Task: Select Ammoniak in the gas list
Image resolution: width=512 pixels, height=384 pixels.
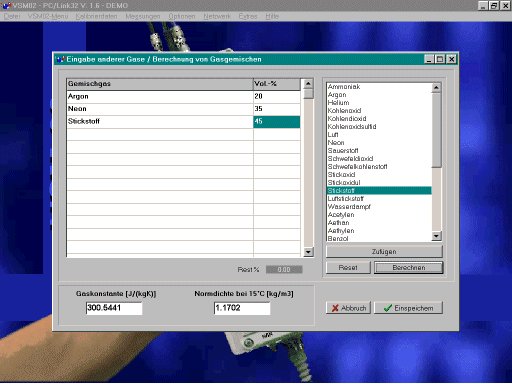Action: click(379, 87)
